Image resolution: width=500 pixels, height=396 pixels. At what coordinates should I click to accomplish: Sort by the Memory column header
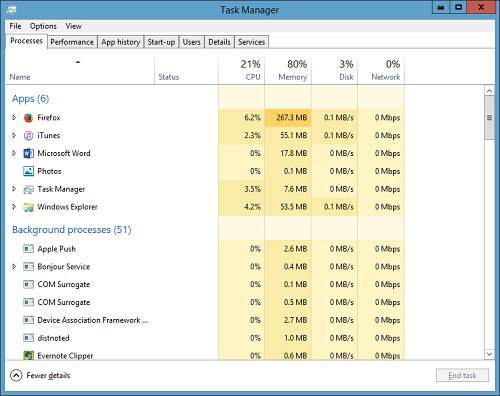point(288,71)
